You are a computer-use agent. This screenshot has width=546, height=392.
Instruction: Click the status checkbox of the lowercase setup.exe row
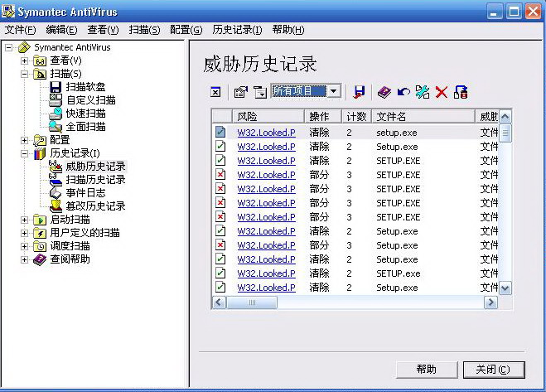tap(220, 132)
